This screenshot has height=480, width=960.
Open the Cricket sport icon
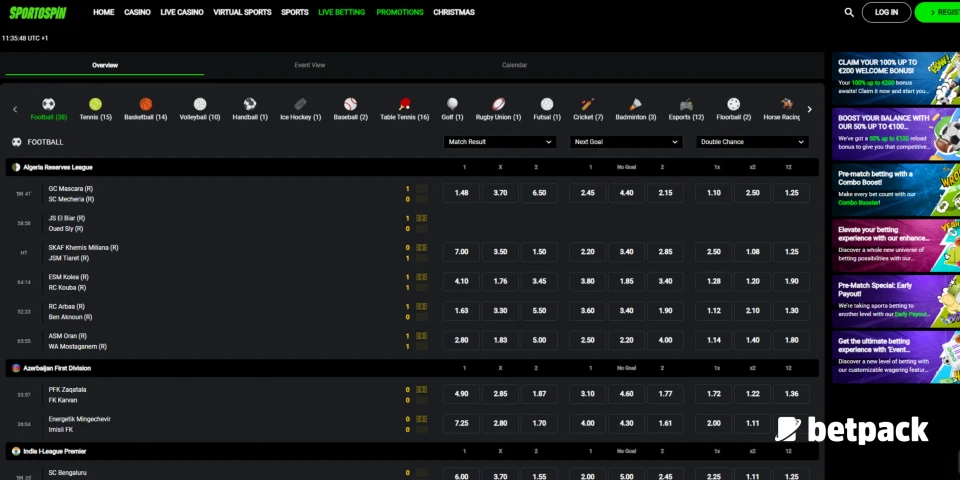[588, 104]
